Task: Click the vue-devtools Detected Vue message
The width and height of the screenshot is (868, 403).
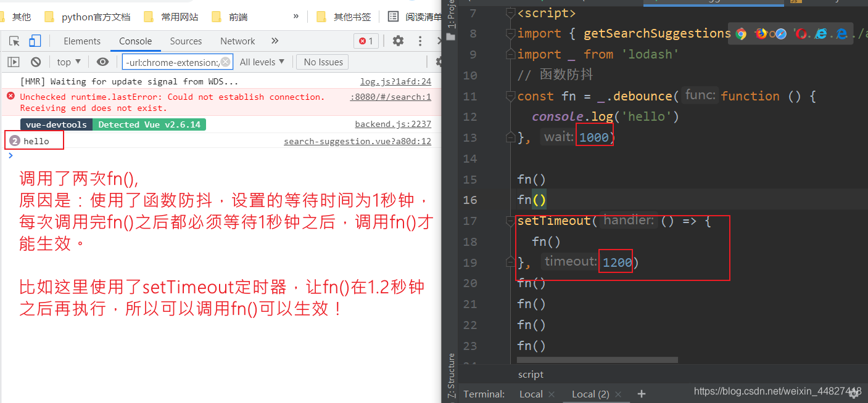Action: tap(113, 124)
